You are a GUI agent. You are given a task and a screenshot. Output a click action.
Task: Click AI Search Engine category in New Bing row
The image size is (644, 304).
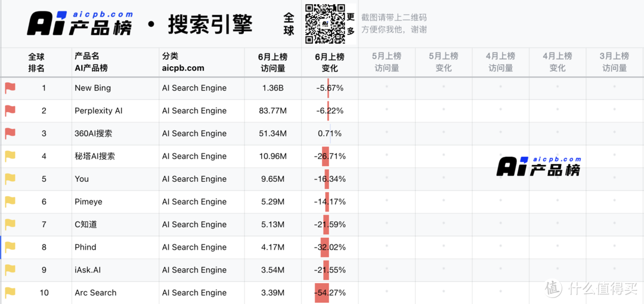[x=194, y=88]
